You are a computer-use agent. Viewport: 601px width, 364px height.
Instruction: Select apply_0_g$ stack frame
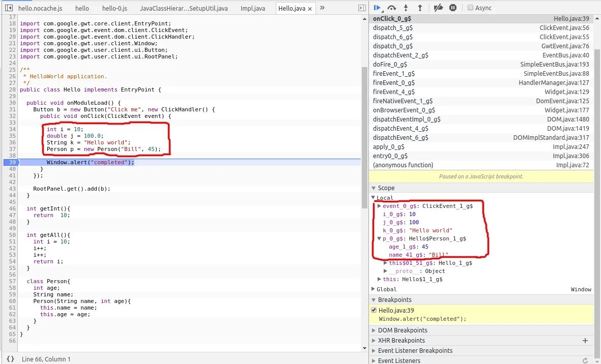[x=482, y=147]
